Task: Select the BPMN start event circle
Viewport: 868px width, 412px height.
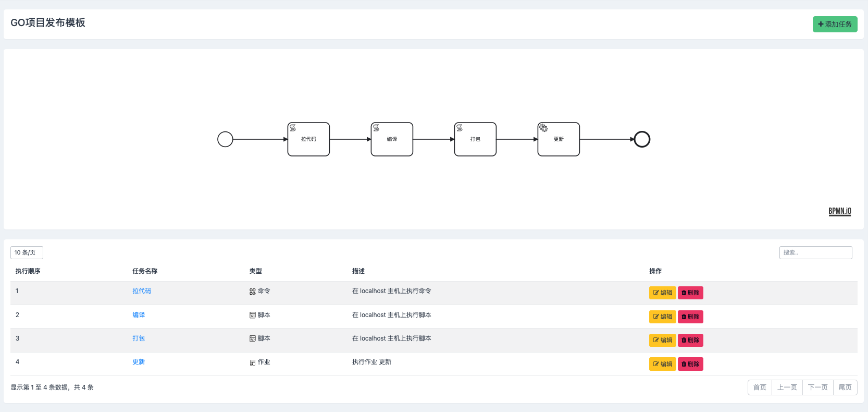Action: pyautogui.click(x=225, y=139)
